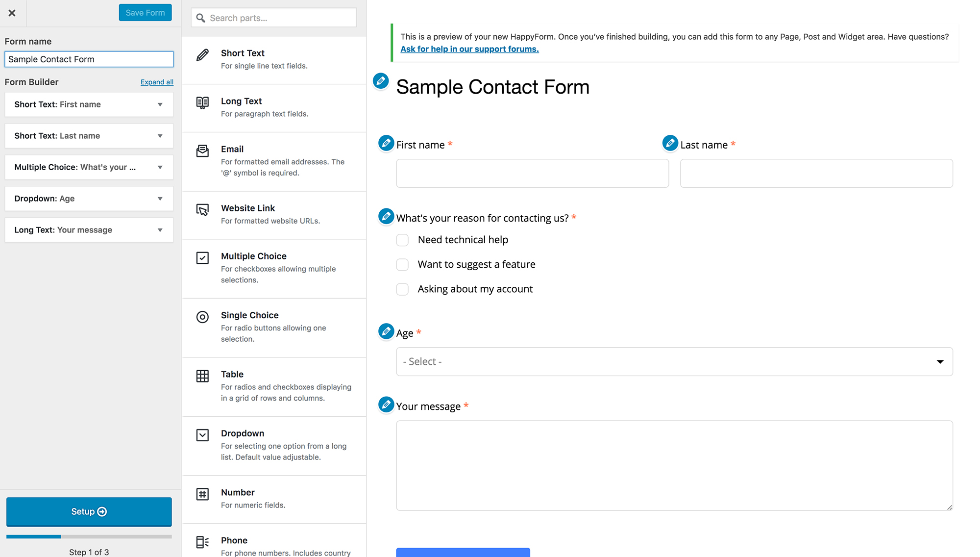This screenshot has width=980, height=557.
Task: Click edit pencil beside Your message
Action: tap(386, 405)
